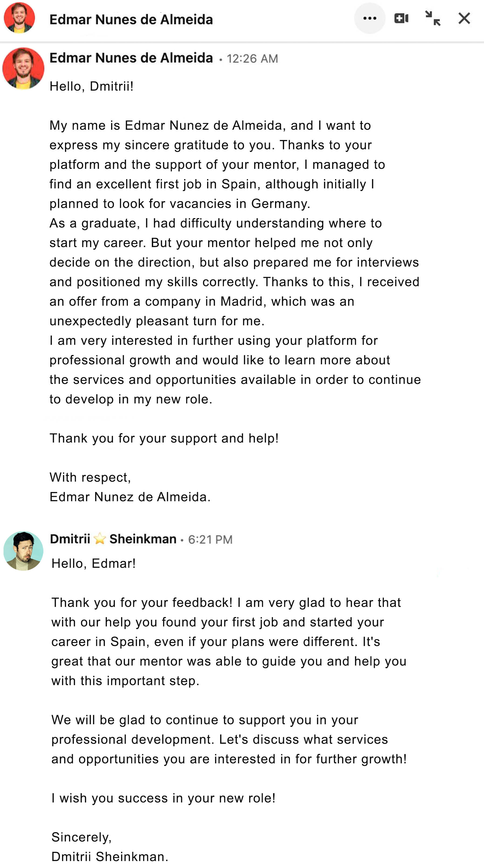The image size is (484, 868).
Task: Start a video call with Edmar
Action: coord(401,18)
